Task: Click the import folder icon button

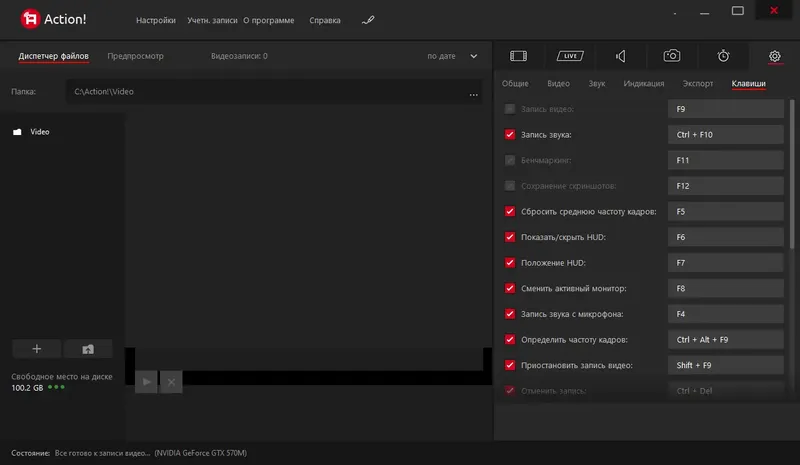Action: pos(88,349)
